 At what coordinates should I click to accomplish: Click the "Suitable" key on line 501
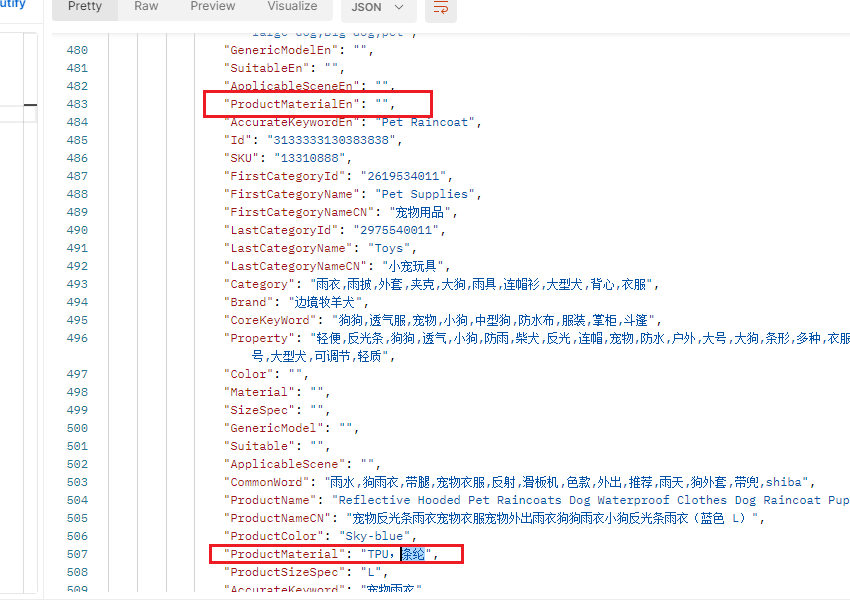tap(259, 446)
